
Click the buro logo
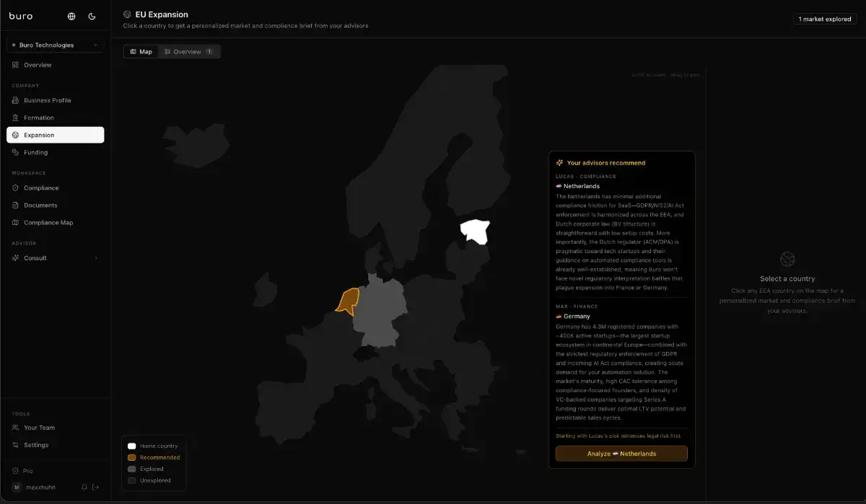point(21,16)
